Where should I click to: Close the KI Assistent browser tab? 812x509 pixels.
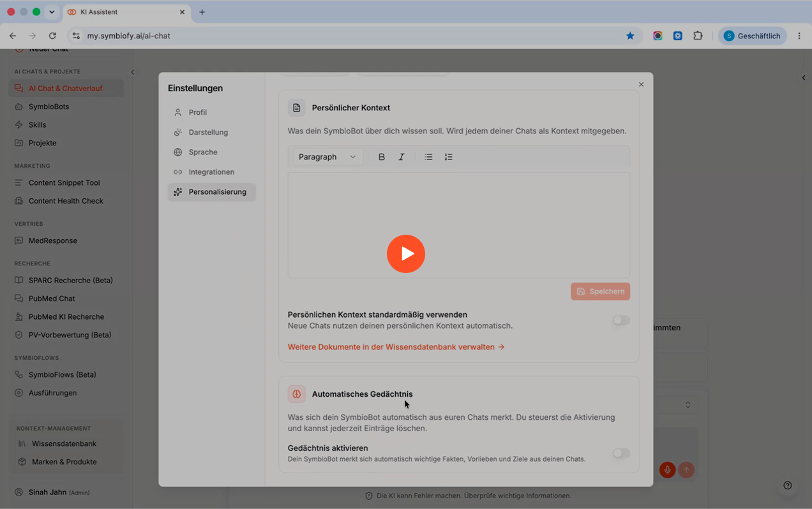(x=182, y=12)
